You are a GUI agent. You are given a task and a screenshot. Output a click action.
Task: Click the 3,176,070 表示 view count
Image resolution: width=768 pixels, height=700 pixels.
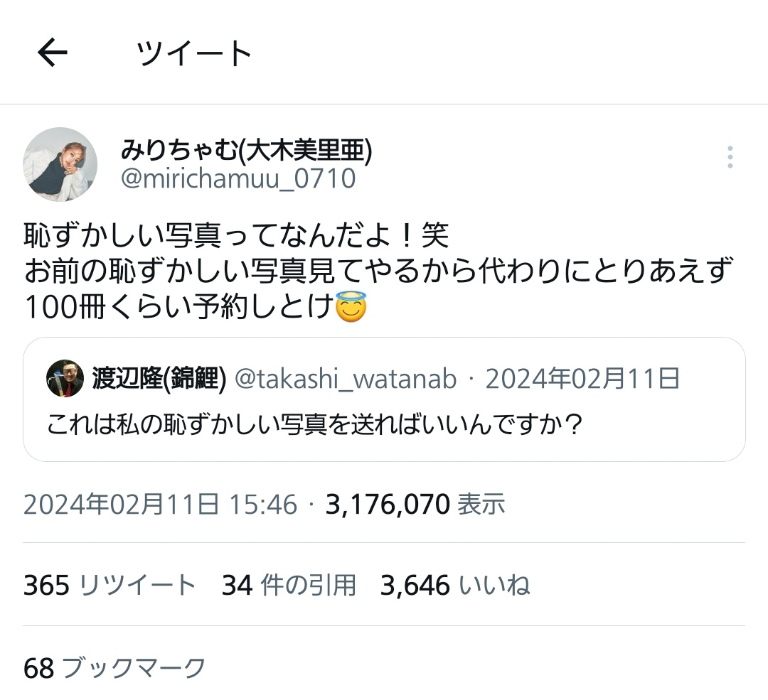[x=415, y=505]
